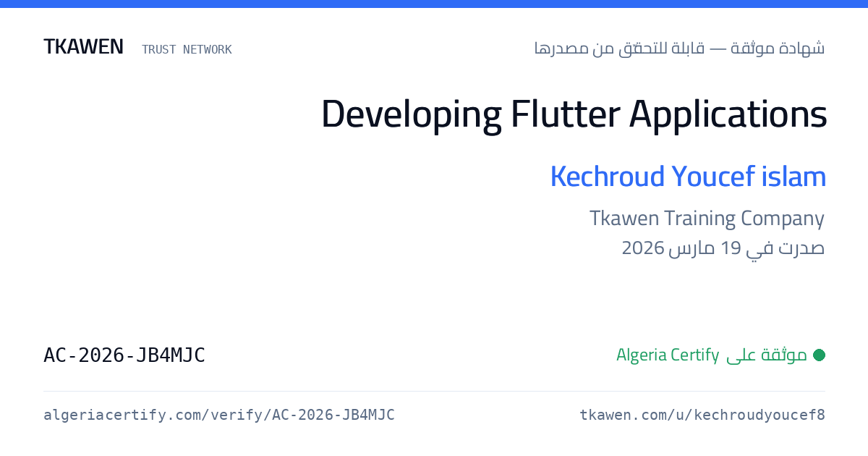This screenshot has width=868, height=456.
Task: Click Tkawen Training Company issuer name
Action: point(707,218)
